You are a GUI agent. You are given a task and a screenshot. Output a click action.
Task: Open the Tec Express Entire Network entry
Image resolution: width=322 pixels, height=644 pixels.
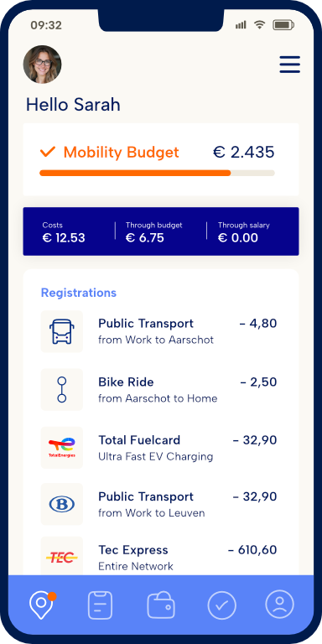161,558
